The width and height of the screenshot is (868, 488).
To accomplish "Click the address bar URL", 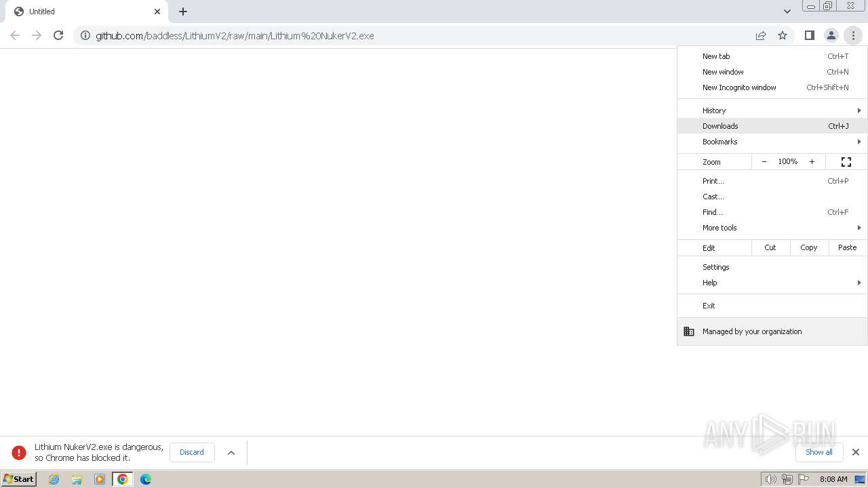I will (235, 35).
